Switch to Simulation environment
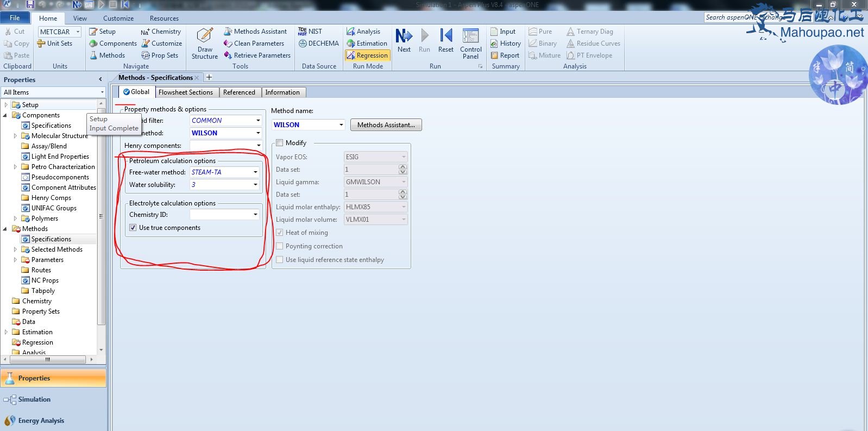Screen dimensions: 868x431 53,399
